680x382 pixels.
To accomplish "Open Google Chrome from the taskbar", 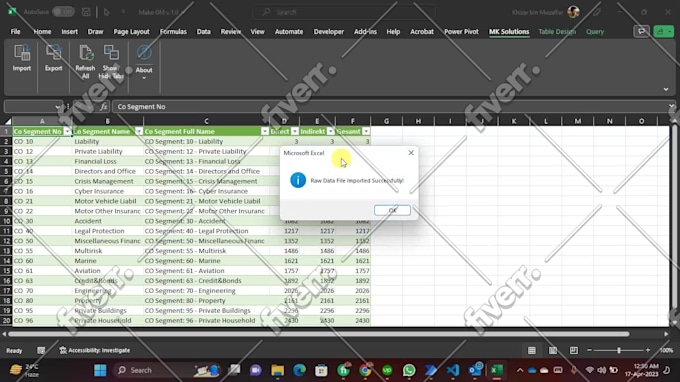I will tap(365, 370).
